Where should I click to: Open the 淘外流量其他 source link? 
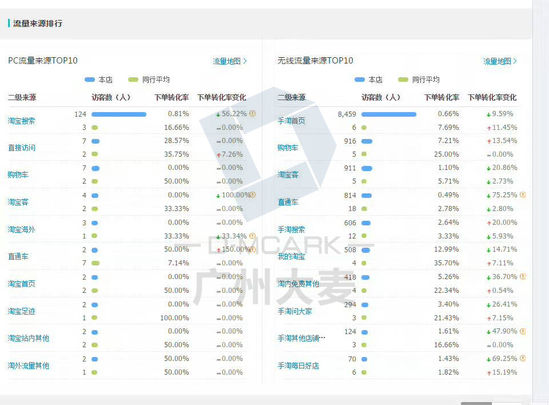(28, 366)
